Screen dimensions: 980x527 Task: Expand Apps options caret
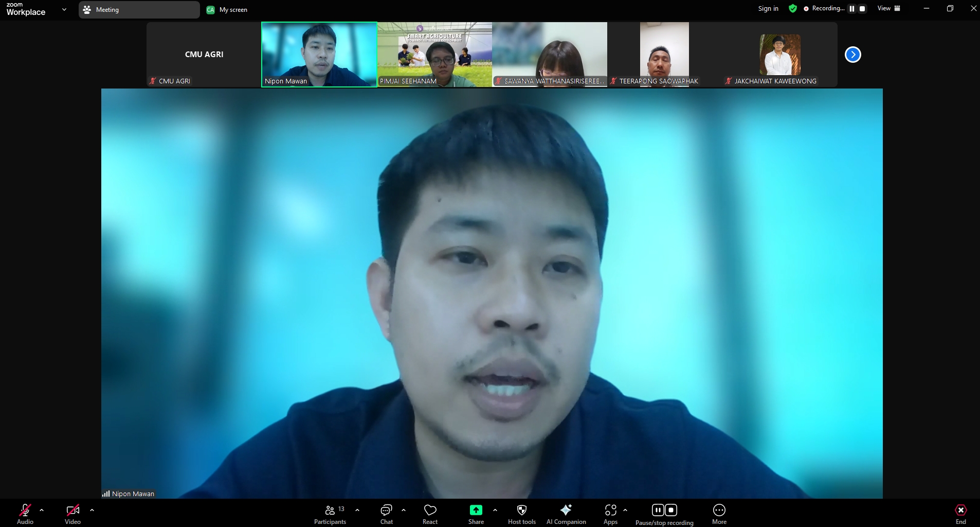click(x=625, y=510)
